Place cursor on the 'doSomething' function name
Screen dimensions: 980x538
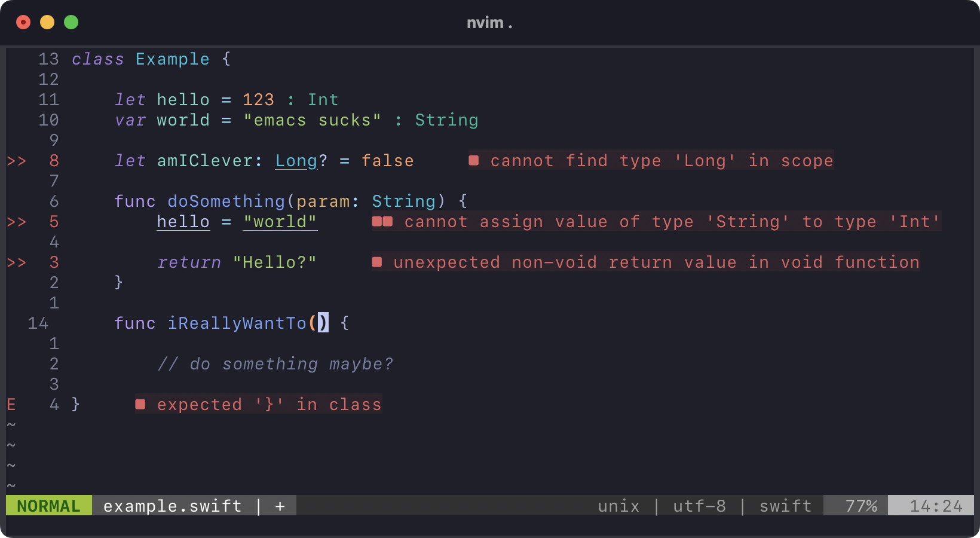(x=226, y=201)
